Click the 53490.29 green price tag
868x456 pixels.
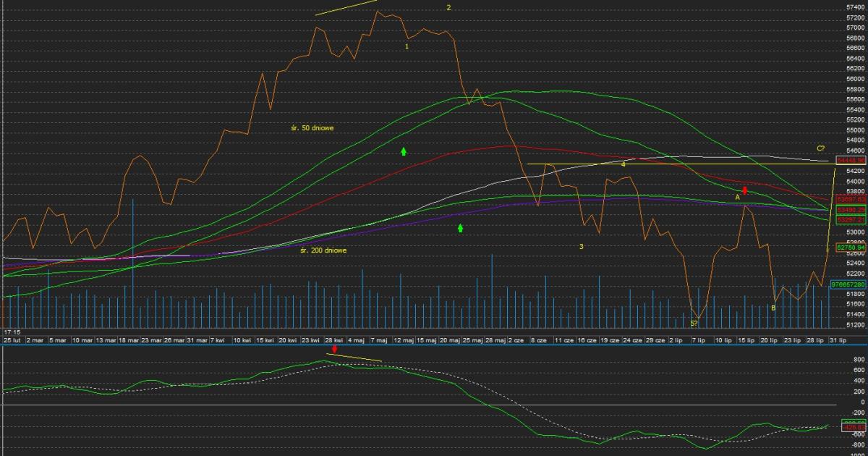tap(851, 209)
